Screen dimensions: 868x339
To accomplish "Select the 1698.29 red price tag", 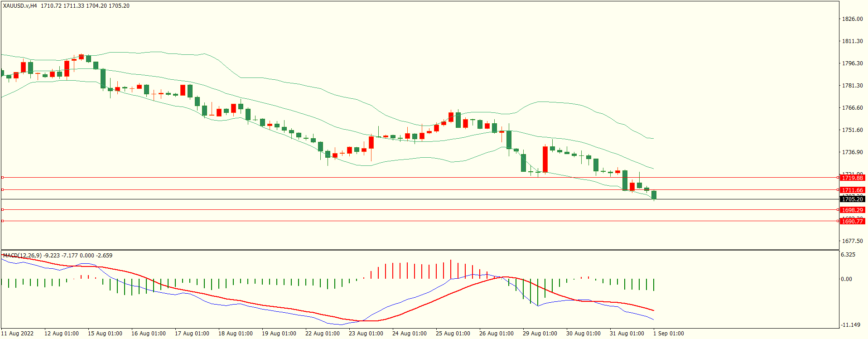I will [x=852, y=210].
